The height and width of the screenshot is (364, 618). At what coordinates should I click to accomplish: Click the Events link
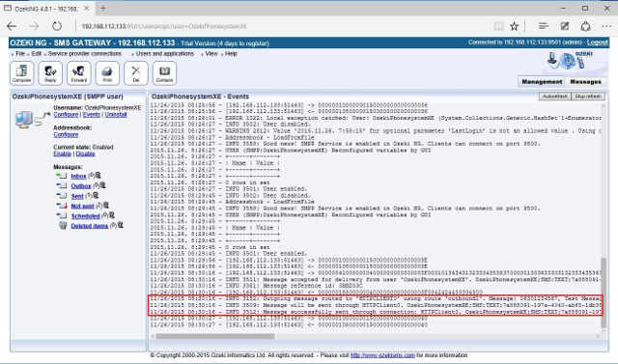(x=92, y=114)
